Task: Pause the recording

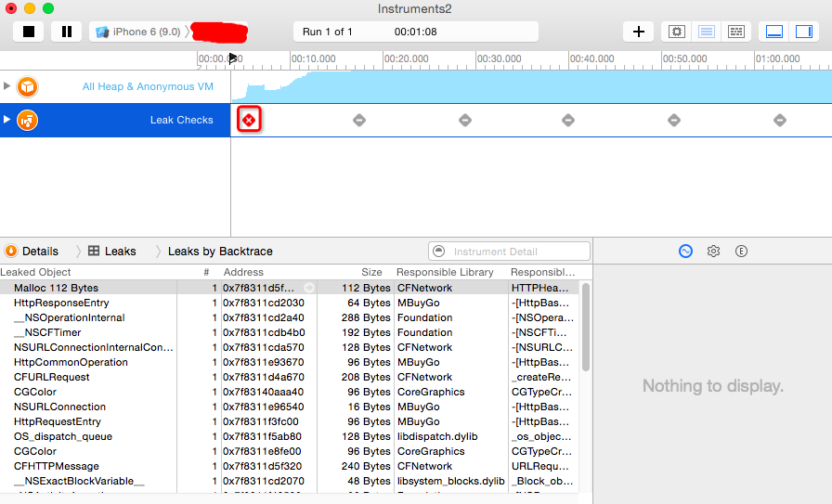Action: click(x=66, y=32)
